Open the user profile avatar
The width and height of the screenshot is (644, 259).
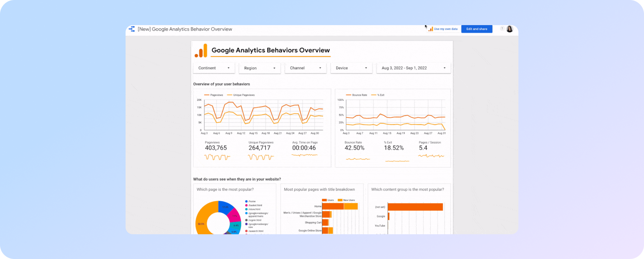pyautogui.click(x=509, y=29)
